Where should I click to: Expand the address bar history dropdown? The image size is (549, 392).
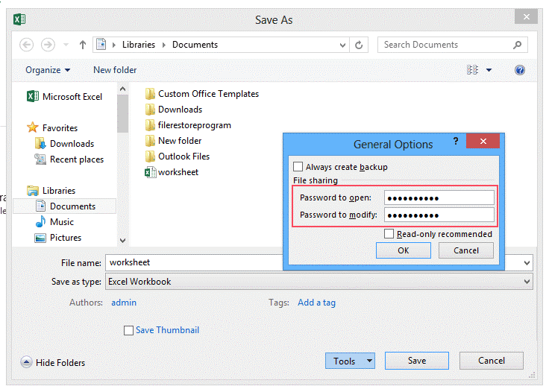(342, 45)
